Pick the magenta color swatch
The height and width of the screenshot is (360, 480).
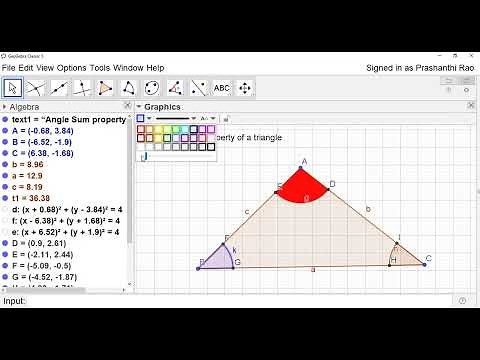pyautogui.click(x=211, y=129)
